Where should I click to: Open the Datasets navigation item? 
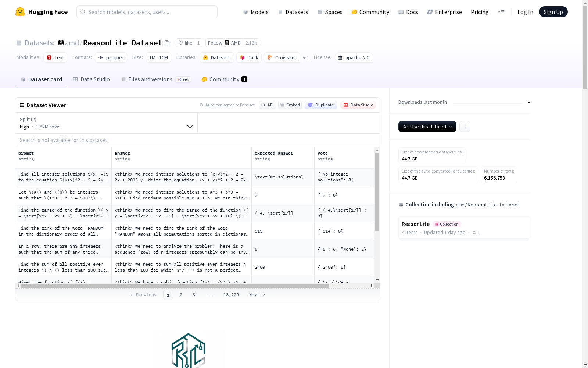point(293,12)
